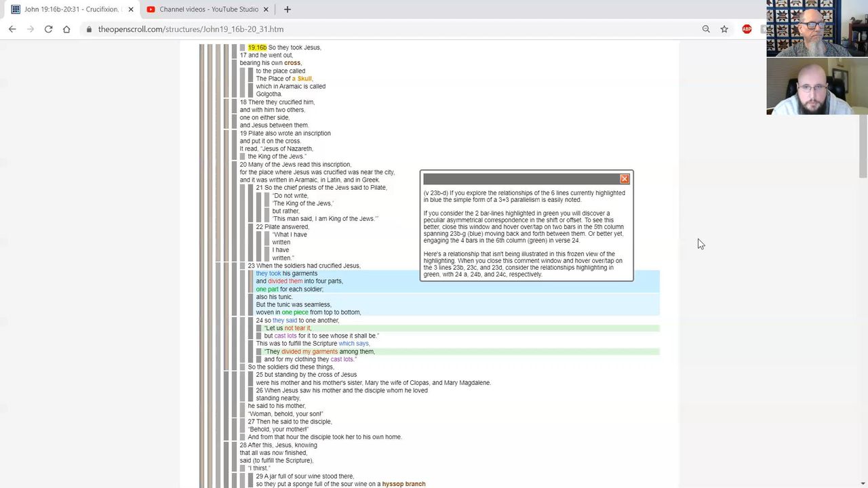Bookmark this page with the star icon

coord(724,29)
